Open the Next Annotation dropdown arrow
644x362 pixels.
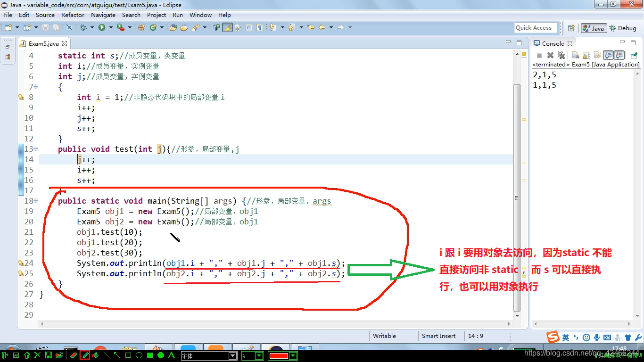[x=282, y=28]
